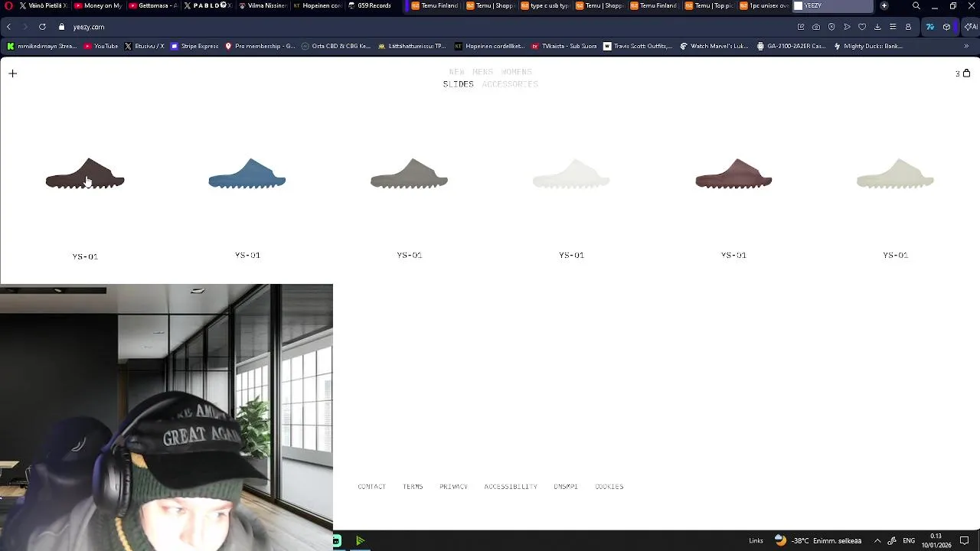The image size is (980, 551).
Task: Click the tab search magnifier icon
Action: pos(916,5)
